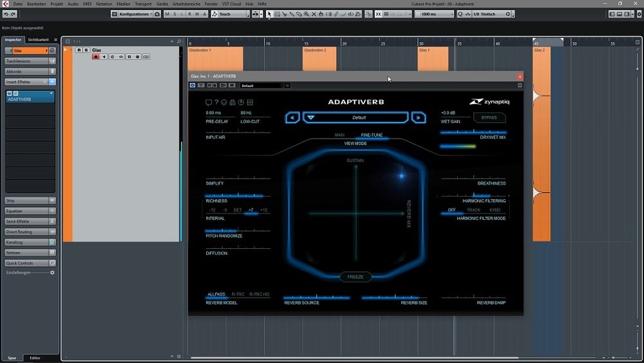This screenshot has height=363, width=644.
Task: Click the add track plus icon
Action: click(172, 41)
